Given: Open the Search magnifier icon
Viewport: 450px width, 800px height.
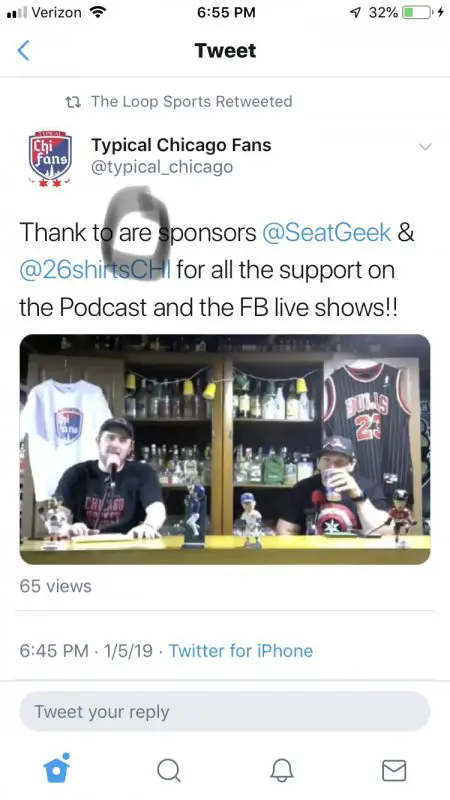Looking at the screenshot, I should coord(168,770).
